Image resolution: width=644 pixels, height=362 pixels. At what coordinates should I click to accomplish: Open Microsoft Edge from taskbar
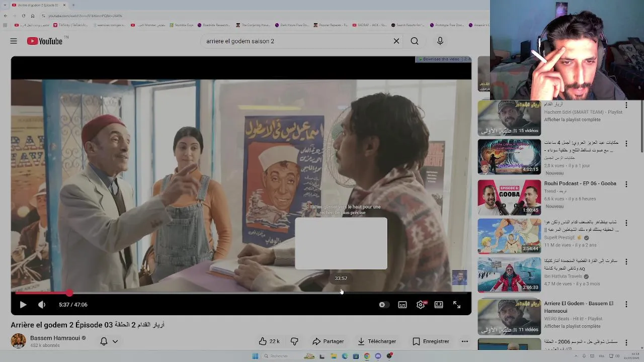click(x=345, y=356)
